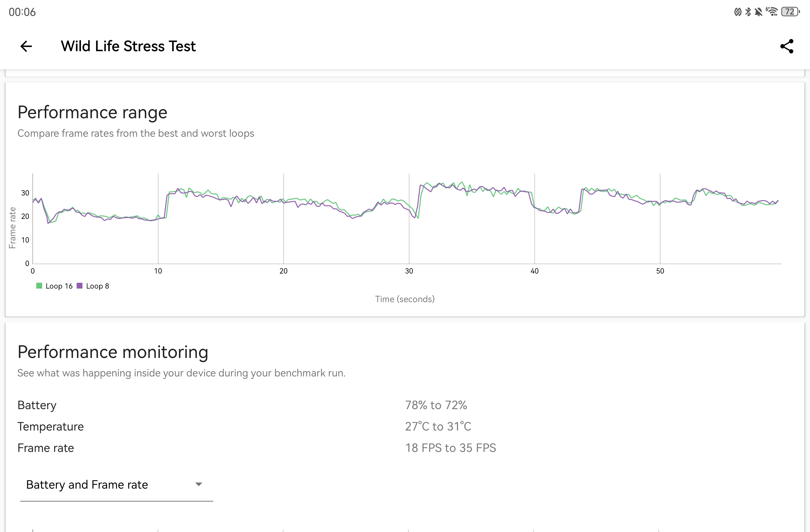Click the 18 FPS to 35 FPS value

[450, 448]
